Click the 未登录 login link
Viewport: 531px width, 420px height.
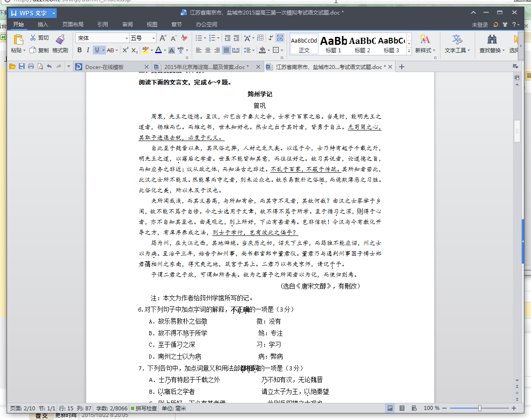point(480,25)
